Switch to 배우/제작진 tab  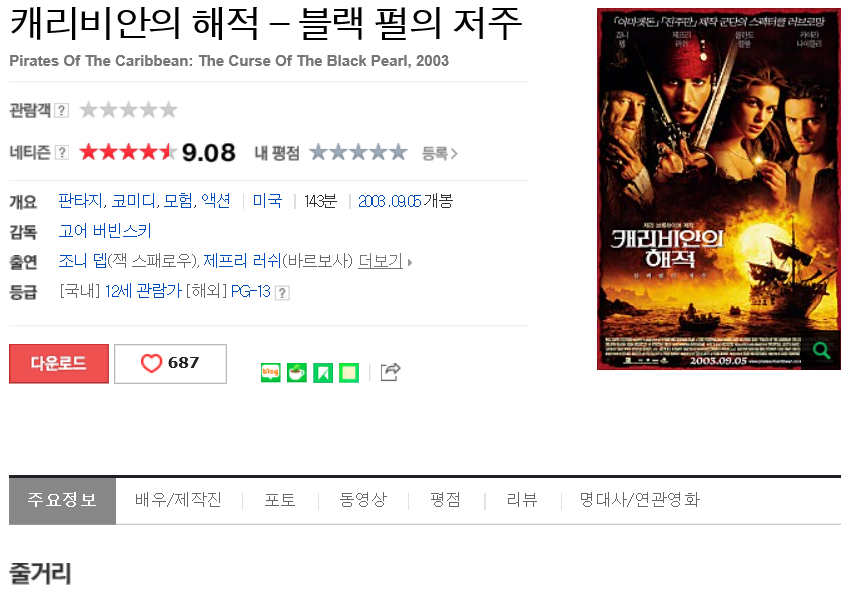pyautogui.click(x=179, y=500)
